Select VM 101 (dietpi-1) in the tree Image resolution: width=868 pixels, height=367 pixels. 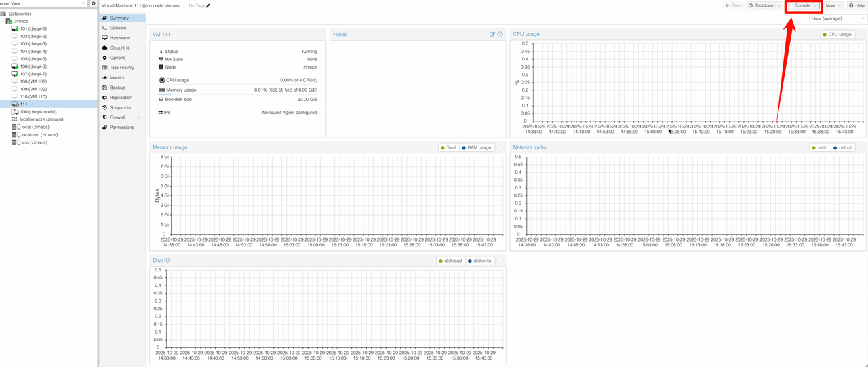pos(33,29)
